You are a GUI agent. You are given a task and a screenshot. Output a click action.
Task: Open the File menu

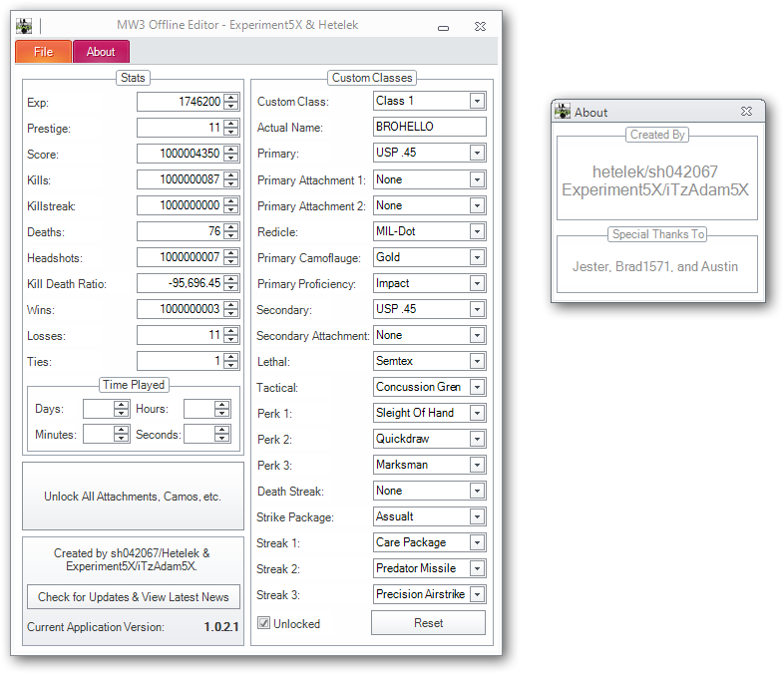coord(43,52)
